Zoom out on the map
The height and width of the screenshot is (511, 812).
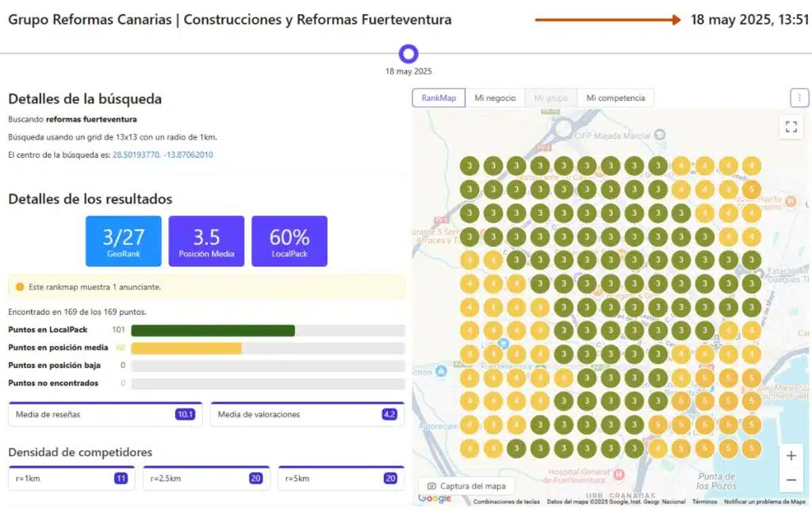point(791,480)
